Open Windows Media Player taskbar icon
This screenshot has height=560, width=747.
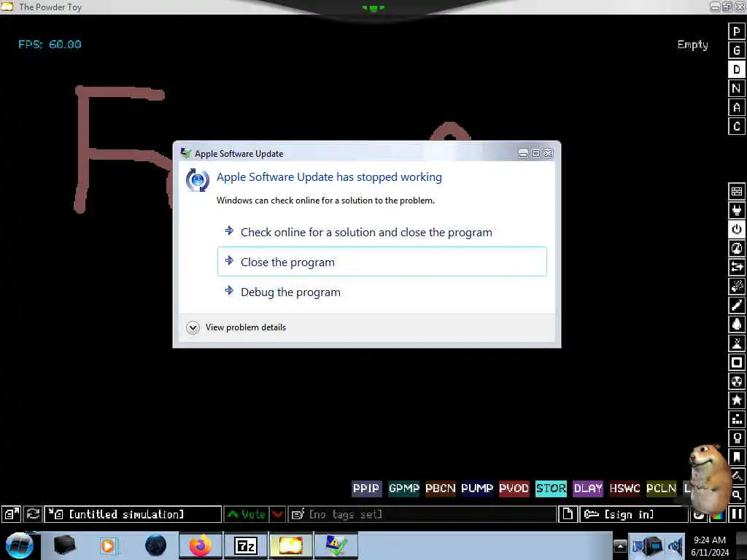point(108,545)
